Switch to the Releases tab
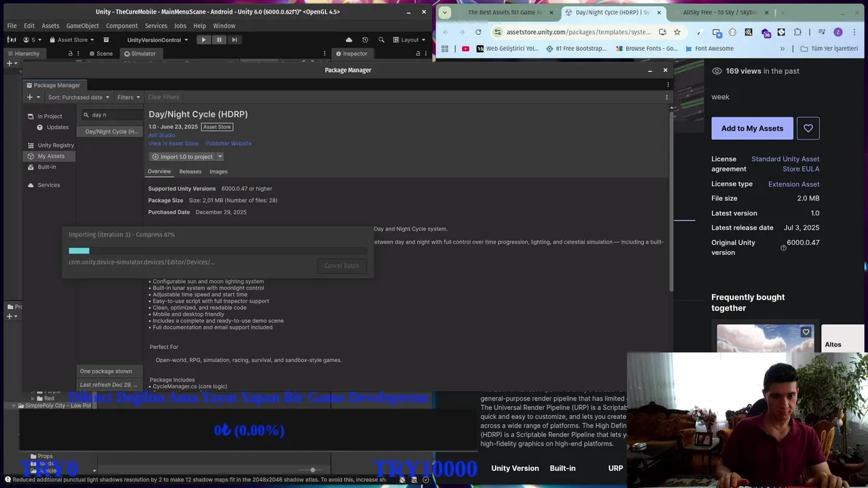Screen dimensions: 868x488 [190, 171]
